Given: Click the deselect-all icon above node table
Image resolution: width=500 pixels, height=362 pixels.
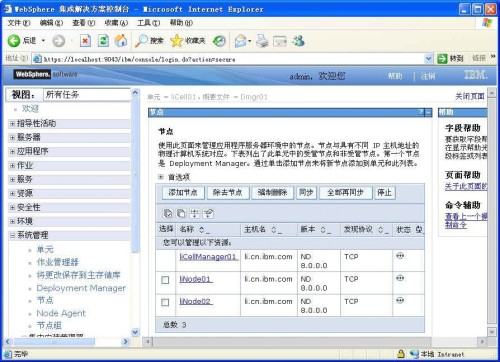Looking at the screenshot, I should (181, 213).
